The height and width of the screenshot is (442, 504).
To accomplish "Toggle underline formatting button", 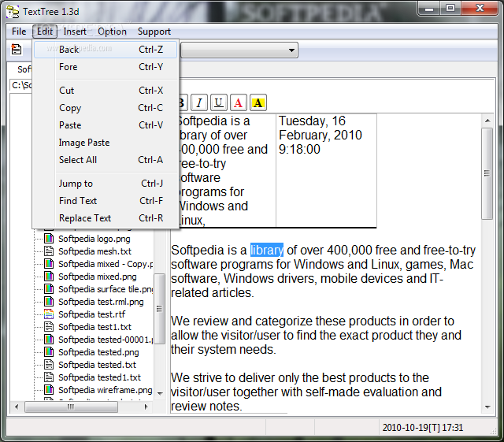I will (x=219, y=103).
